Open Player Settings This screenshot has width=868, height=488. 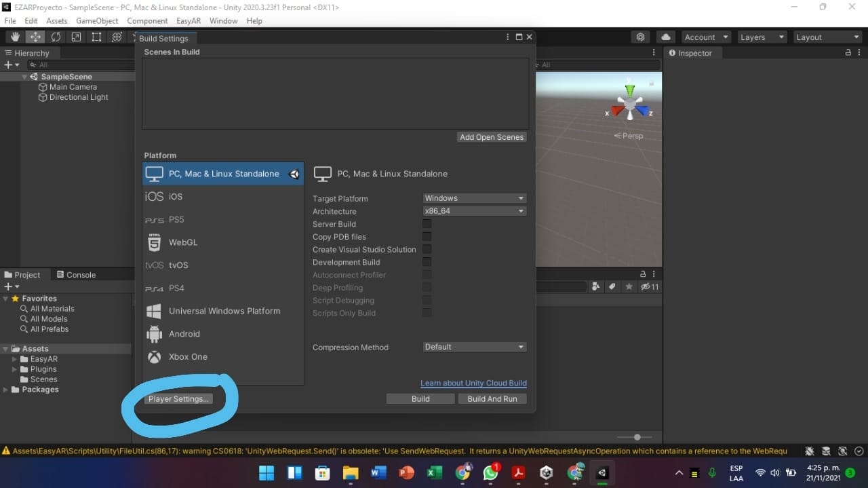(178, 399)
